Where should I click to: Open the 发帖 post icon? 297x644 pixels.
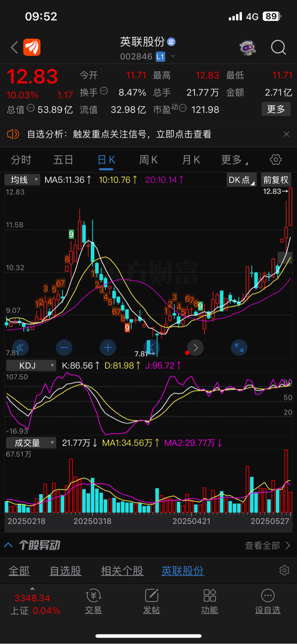(x=152, y=601)
